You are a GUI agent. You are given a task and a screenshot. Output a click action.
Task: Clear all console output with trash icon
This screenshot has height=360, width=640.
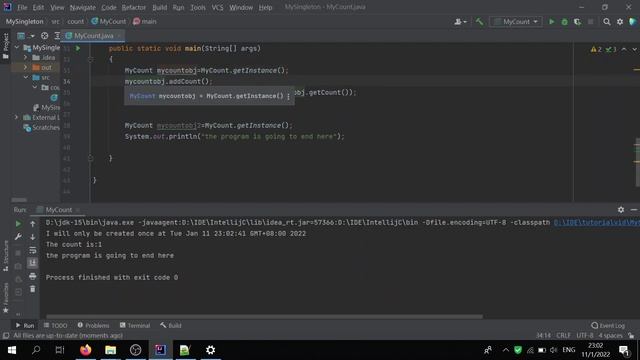(x=33, y=289)
